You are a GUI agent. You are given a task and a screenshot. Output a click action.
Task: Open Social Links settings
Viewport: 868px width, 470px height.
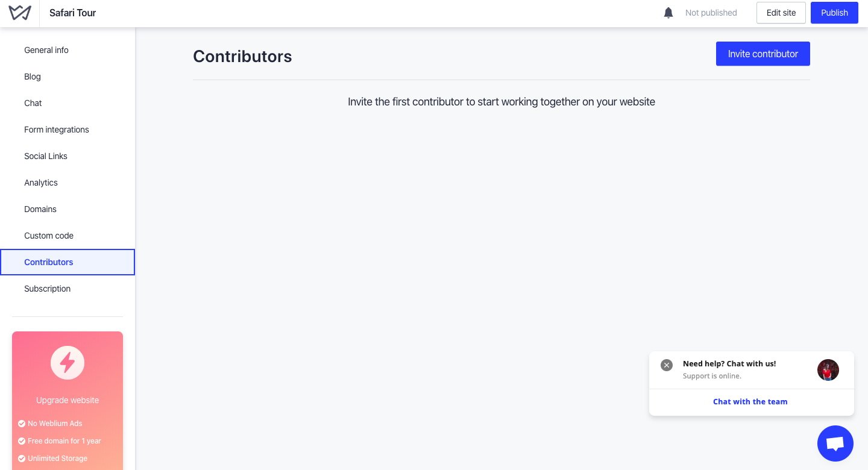click(x=46, y=156)
